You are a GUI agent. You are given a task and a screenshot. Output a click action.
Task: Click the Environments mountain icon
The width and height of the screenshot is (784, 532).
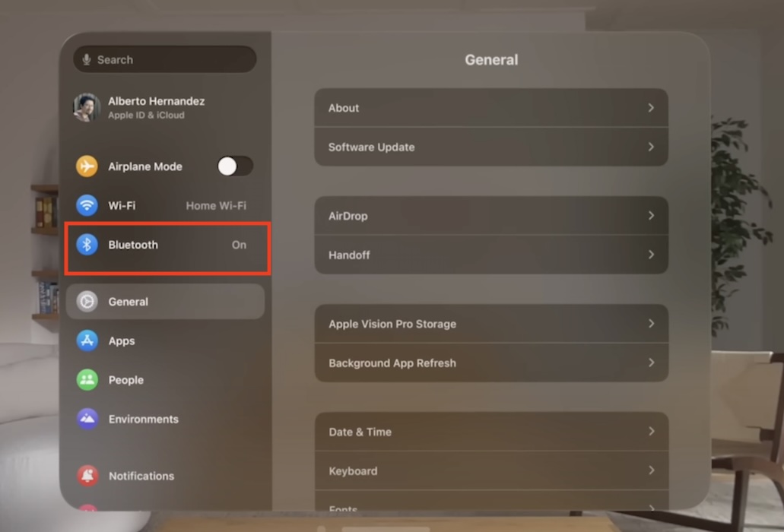pos(87,419)
